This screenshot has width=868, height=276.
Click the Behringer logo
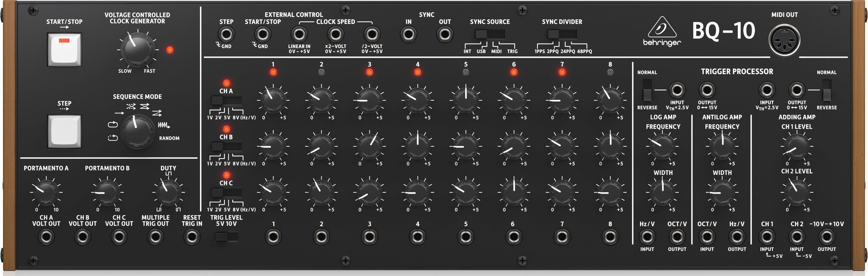click(662, 32)
